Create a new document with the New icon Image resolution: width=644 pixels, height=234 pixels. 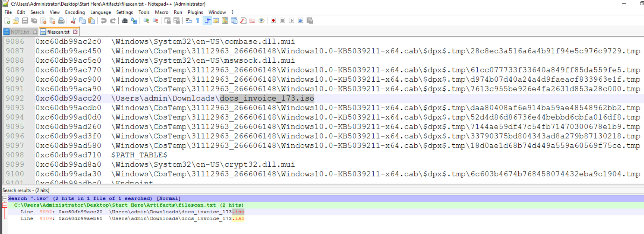[7, 21]
